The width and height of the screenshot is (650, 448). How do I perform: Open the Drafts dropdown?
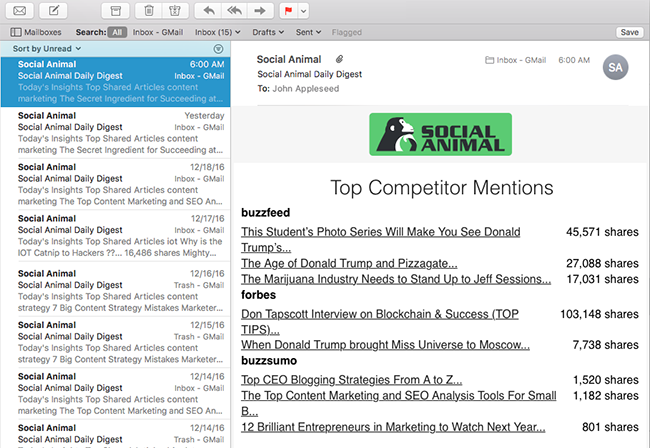click(268, 32)
